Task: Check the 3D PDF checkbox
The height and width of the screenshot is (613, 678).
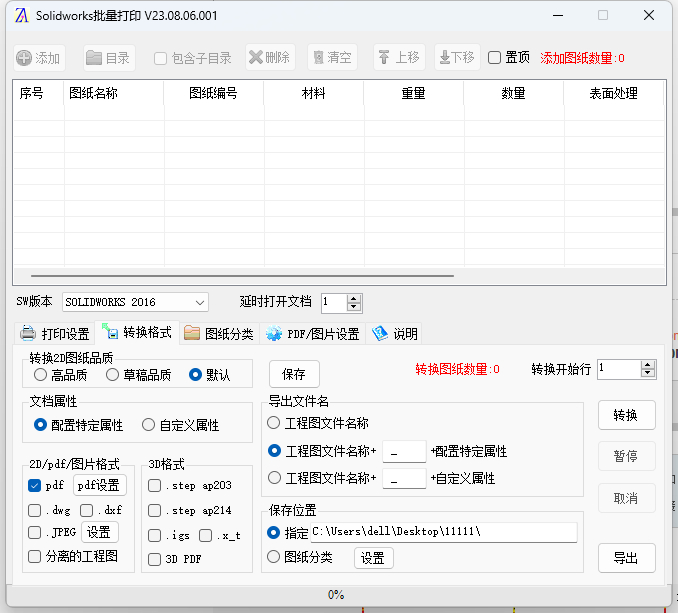Action: click(x=154, y=559)
